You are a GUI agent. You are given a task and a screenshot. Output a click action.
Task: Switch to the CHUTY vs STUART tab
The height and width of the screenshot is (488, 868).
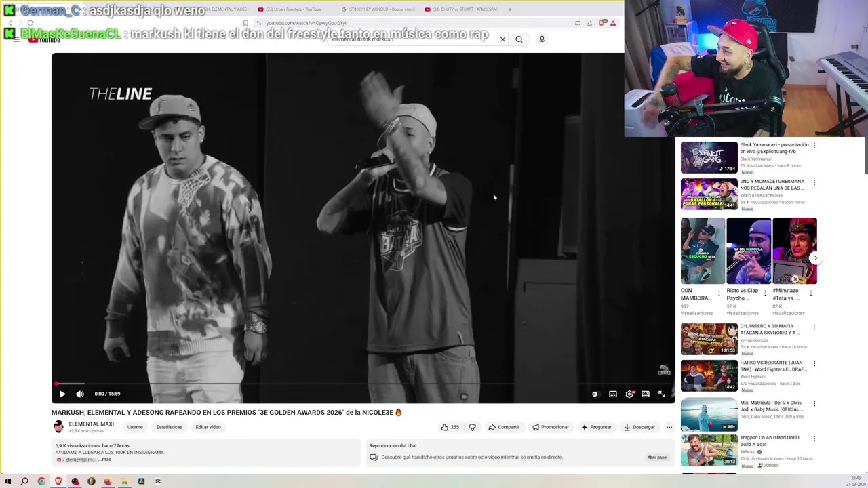[x=461, y=9]
